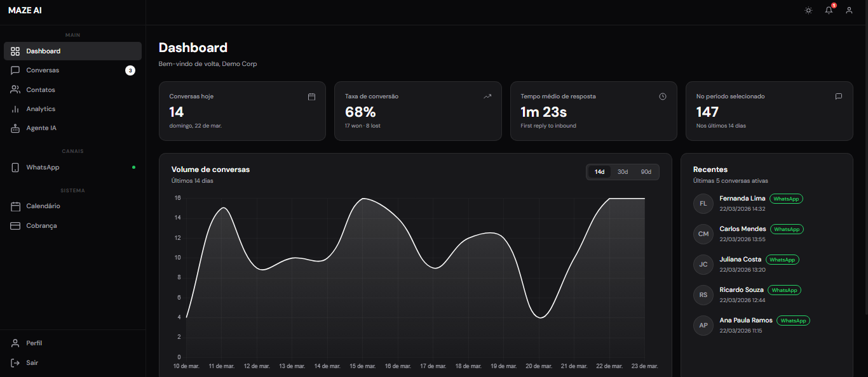The image size is (868, 377).
Task: Open Dashboard via the grid icon
Action: (x=15, y=51)
